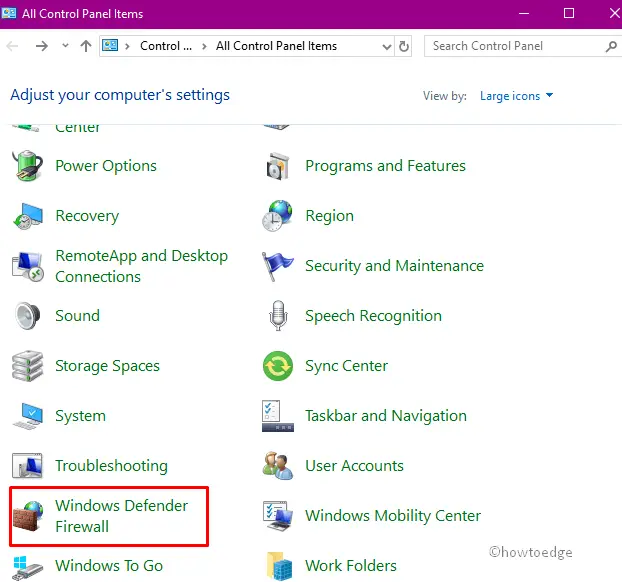Open the Storage Spaces drive icon
The width and height of the screenshot is (622, 582).
click(28, 366)
